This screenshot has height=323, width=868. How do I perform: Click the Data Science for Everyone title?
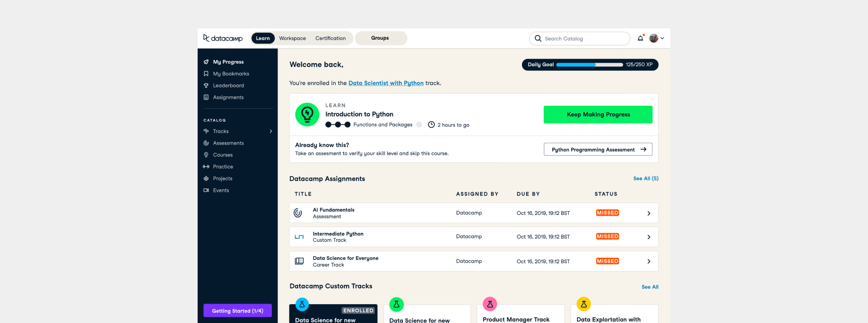point(346,258)
